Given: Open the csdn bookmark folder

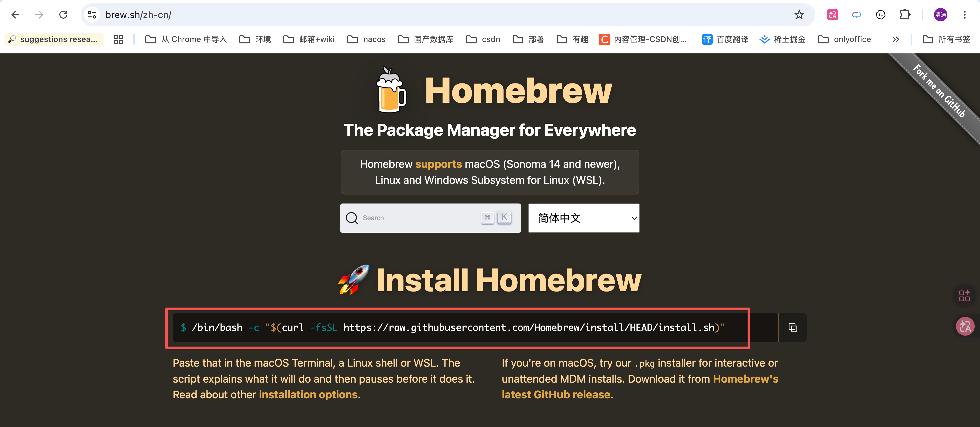Looking at the screenshot, I should (x=483, y=39).
